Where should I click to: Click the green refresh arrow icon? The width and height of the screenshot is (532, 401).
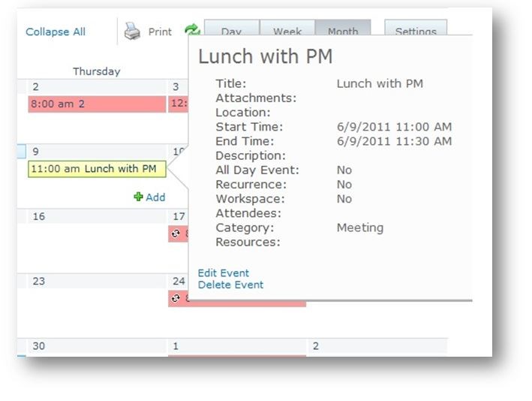[x=192, y=29]
